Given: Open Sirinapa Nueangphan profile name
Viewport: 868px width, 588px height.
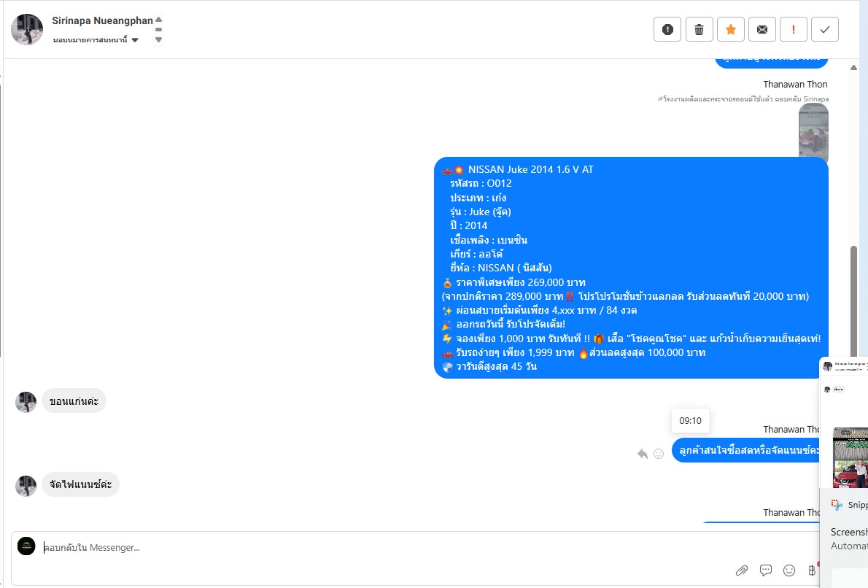Looking at the screenshot, I should pyautogui.click(x=102, y=20).
